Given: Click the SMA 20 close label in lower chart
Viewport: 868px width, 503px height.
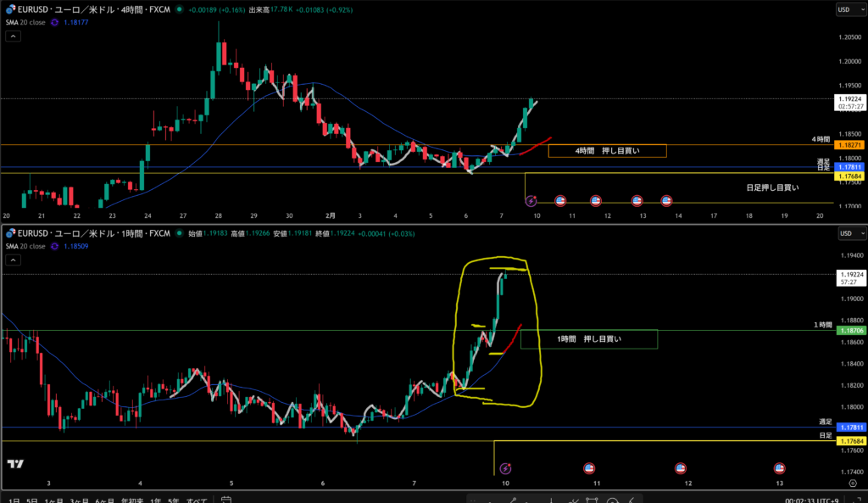Looking at the screenshot, I should click(x=25, y=246).
